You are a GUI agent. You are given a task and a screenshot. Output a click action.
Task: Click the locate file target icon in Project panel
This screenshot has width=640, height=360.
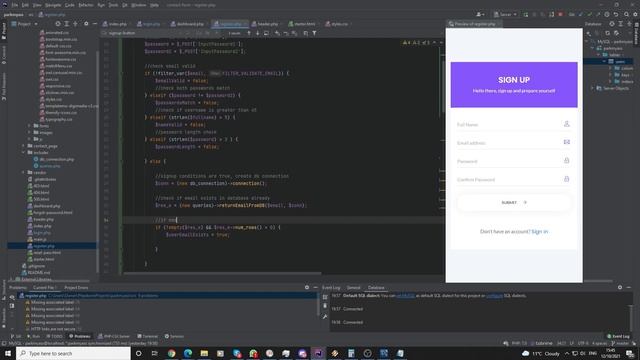click(58, 24)
